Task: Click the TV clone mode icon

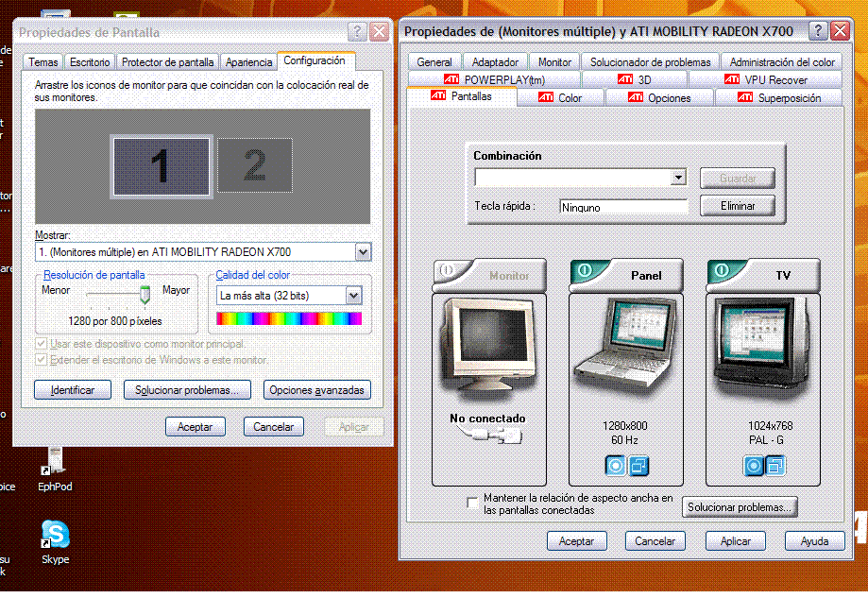Action: pyautogui.click(x=775, y=466)
